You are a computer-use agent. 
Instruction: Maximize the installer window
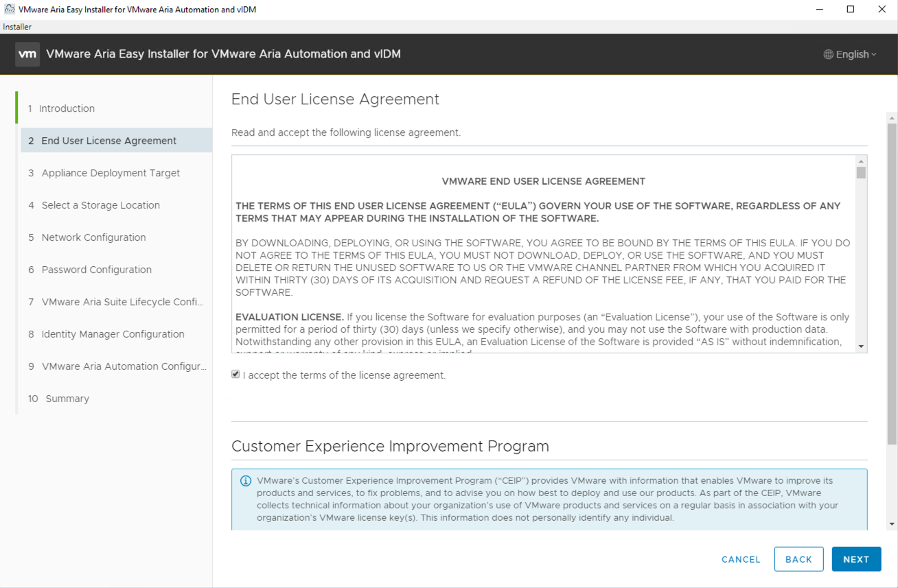851,10
